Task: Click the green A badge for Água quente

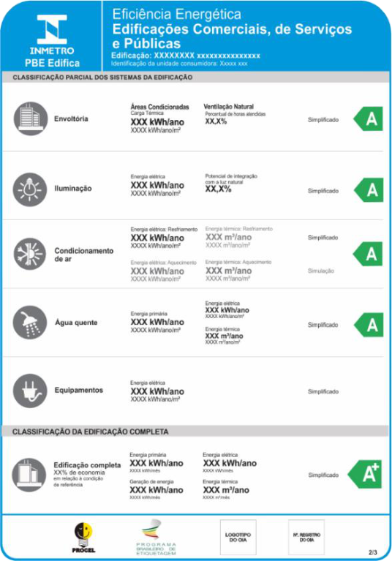Action: (369, 325)
